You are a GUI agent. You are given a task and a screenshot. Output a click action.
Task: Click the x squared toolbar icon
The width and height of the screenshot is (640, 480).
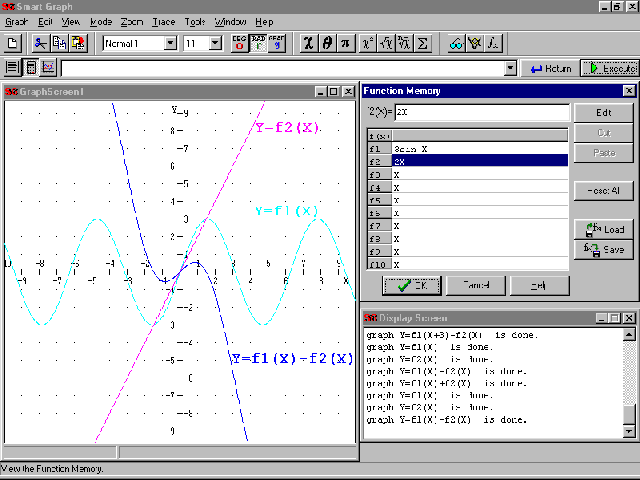pos(368,43)
